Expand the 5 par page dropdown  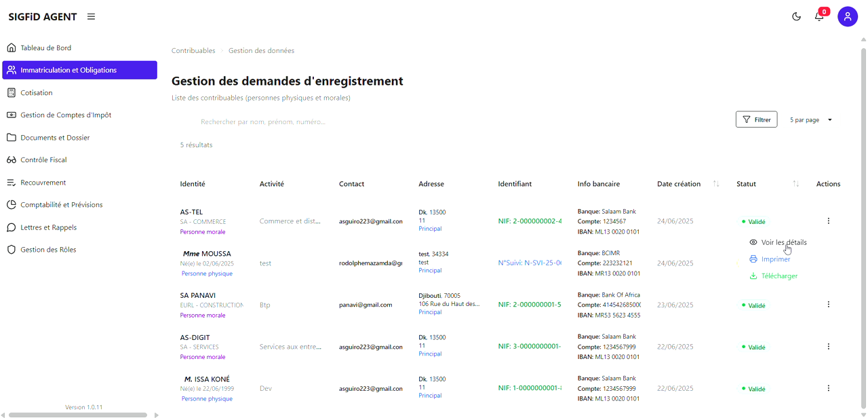pyautogui.click(x=811, y=120)
